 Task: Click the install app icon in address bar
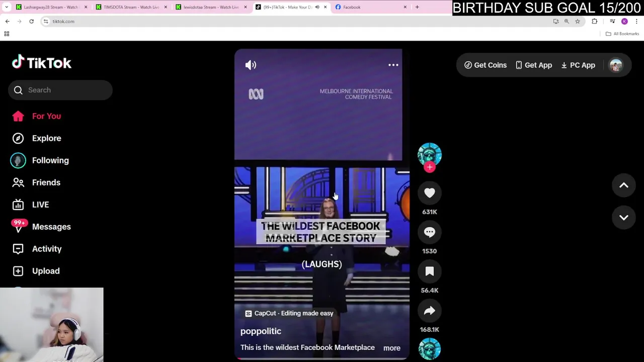[556, 21]
